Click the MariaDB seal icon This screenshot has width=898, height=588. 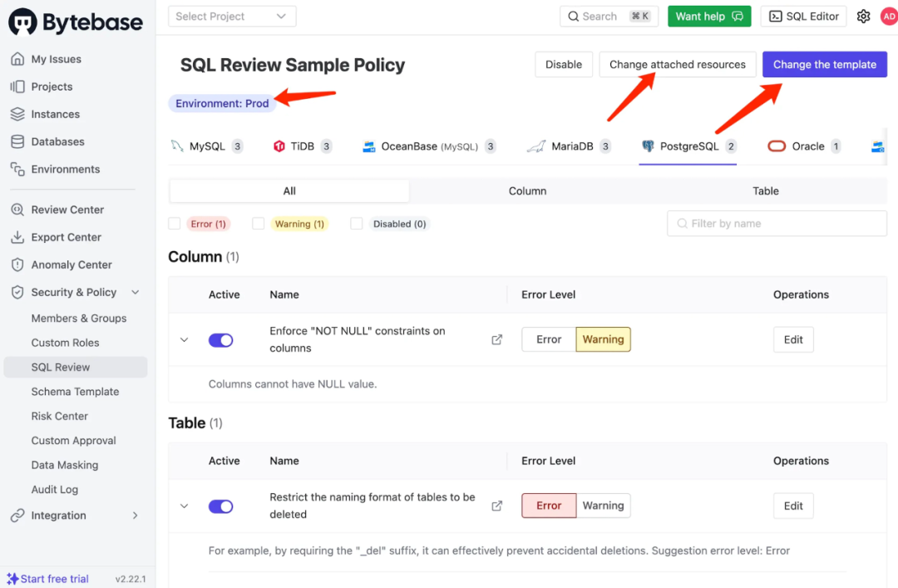pos(536,146)
